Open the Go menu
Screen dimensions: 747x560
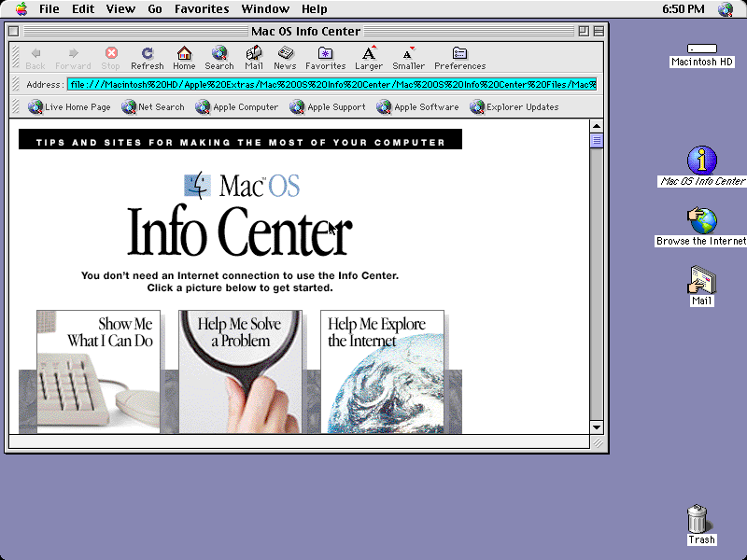tap(155, 9)
